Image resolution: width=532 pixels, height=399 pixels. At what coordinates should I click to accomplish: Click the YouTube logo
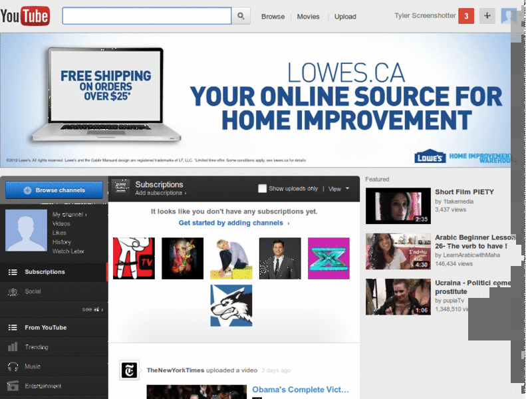tap(26, 15)
